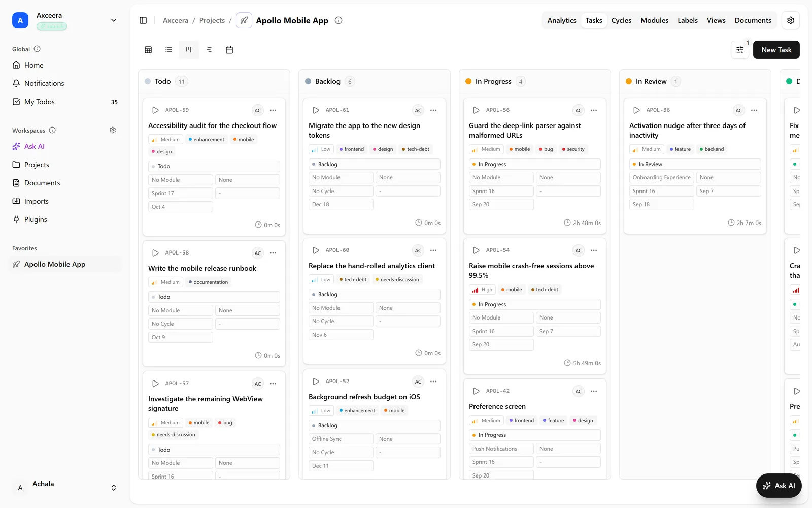Image resolution: width=812 pixels, height=508 pixels.
Task: Switch to spreadsheet table view icon
Action: [148, 50]
